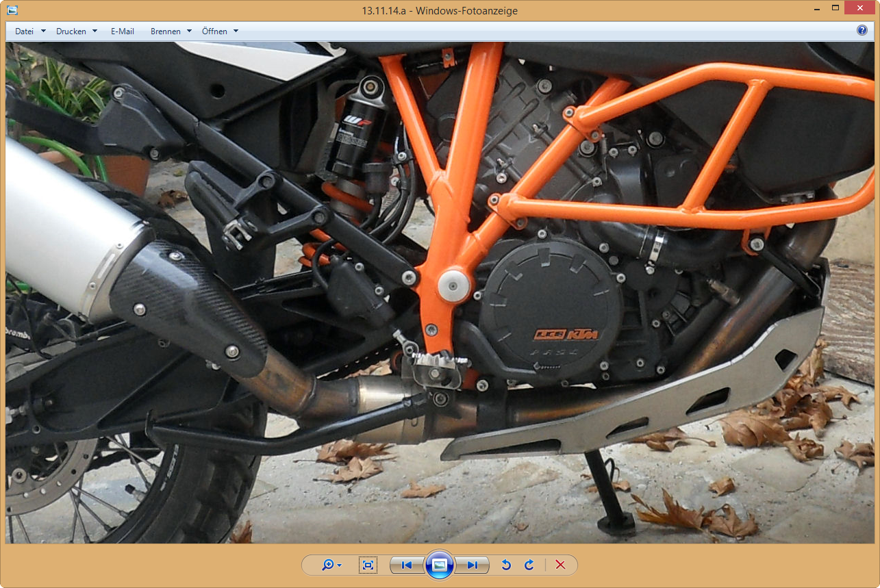880x588 pixels.
Task: Click the actual size fit button
Action: [368, 565]
